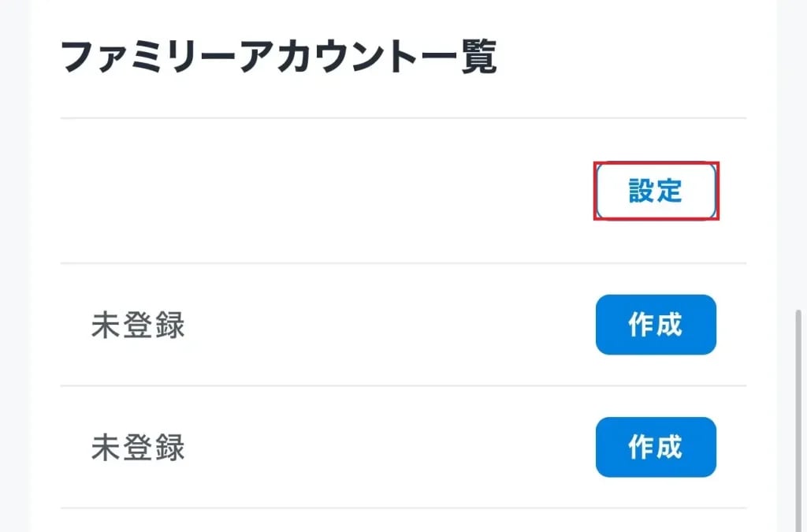This screenshot has height=532, width=807.
Task: Click the 設定 button
Action: click(655, 191)
